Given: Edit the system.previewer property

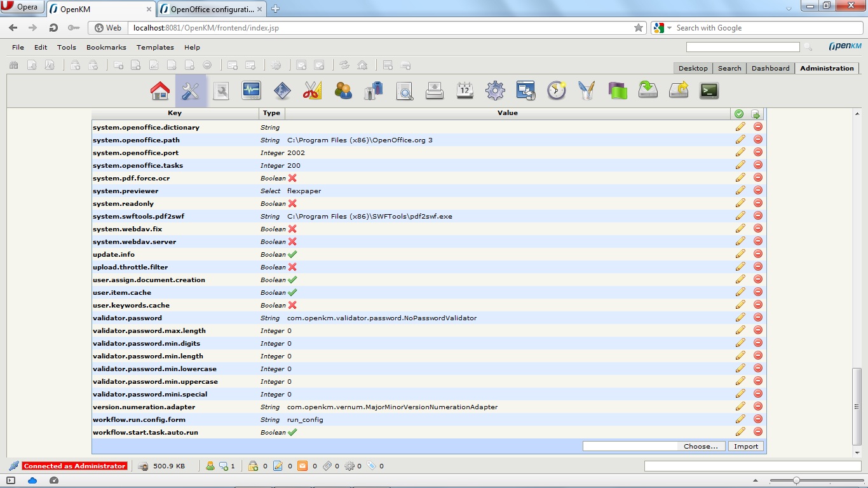Looking at the screenshot, I should pos(740,191).
